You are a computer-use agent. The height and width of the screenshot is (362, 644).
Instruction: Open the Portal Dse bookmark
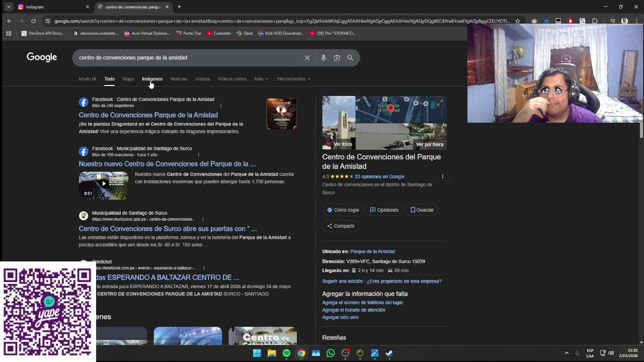189,33
